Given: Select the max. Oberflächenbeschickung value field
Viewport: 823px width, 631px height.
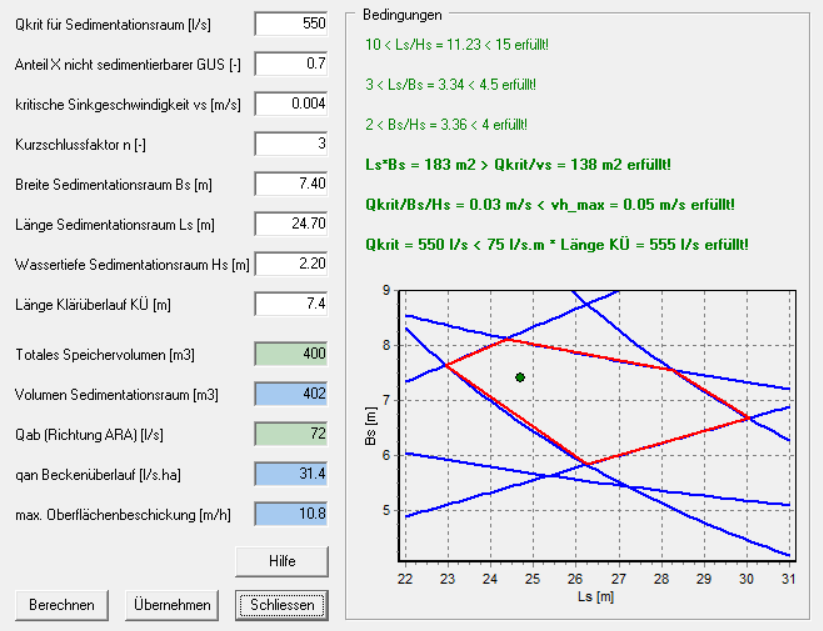Looking at the screenshot, I should click(291, 513).
